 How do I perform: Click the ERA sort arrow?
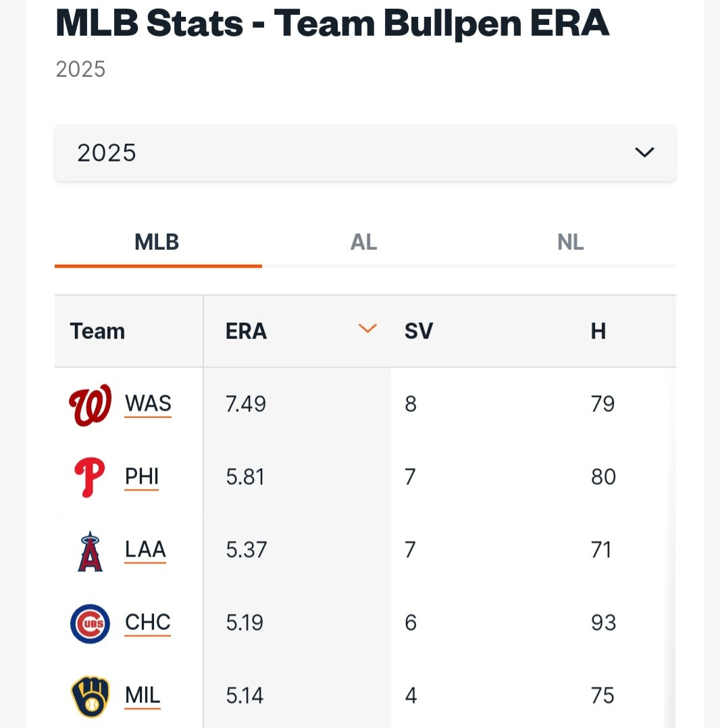(x=367, y=329)
